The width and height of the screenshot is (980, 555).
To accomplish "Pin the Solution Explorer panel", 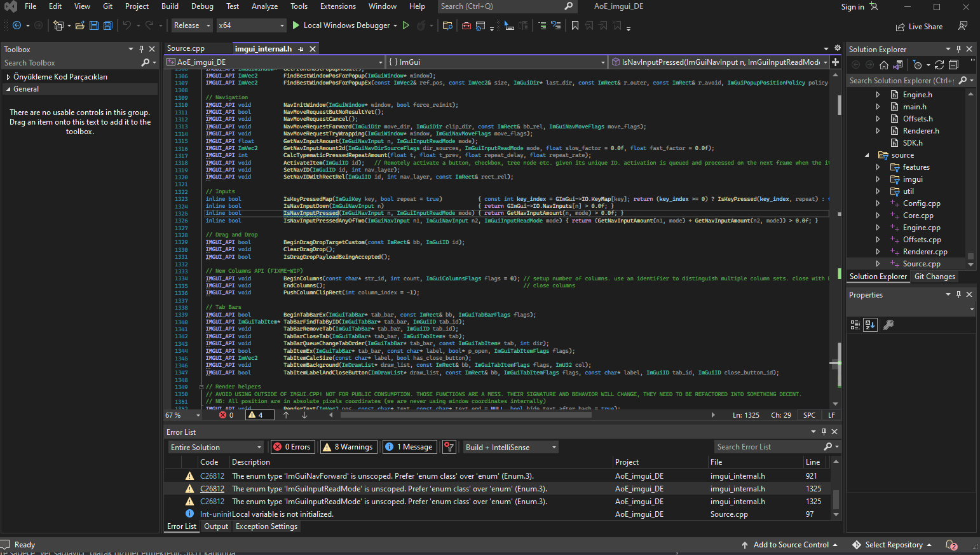I will click(958, 49).
